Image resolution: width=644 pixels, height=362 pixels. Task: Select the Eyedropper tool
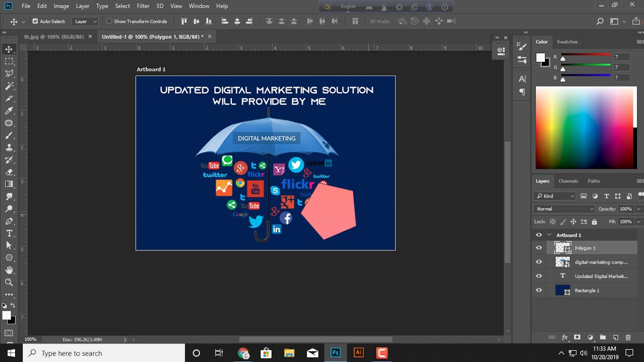click(9, 111)
